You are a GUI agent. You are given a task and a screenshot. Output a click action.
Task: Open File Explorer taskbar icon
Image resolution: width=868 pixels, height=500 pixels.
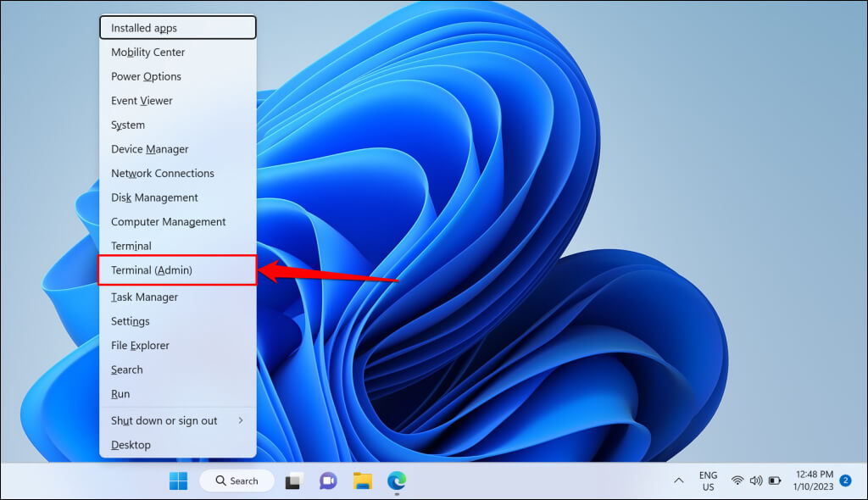tap(363, 481)
